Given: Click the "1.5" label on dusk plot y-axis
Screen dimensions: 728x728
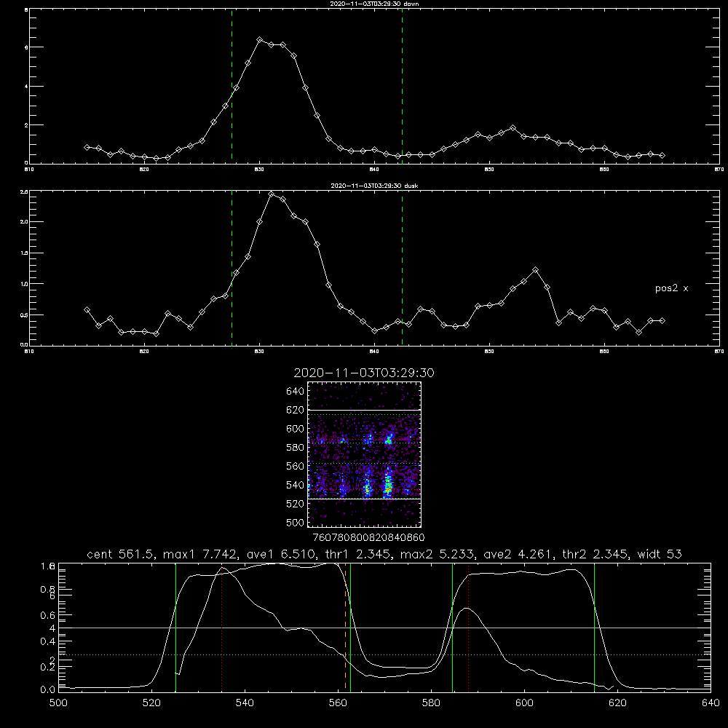Looking at the screenshot, I should pyautogui.click(x=24, y=253).
